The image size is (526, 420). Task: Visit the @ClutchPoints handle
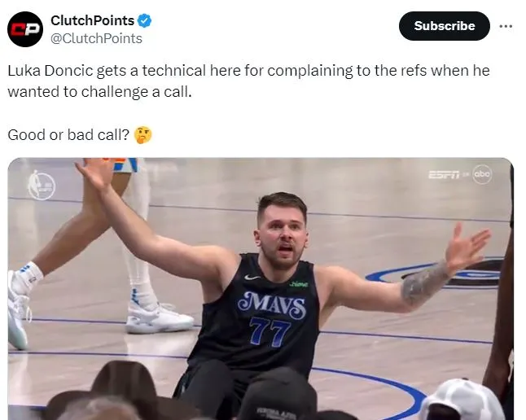coord(96,38)
